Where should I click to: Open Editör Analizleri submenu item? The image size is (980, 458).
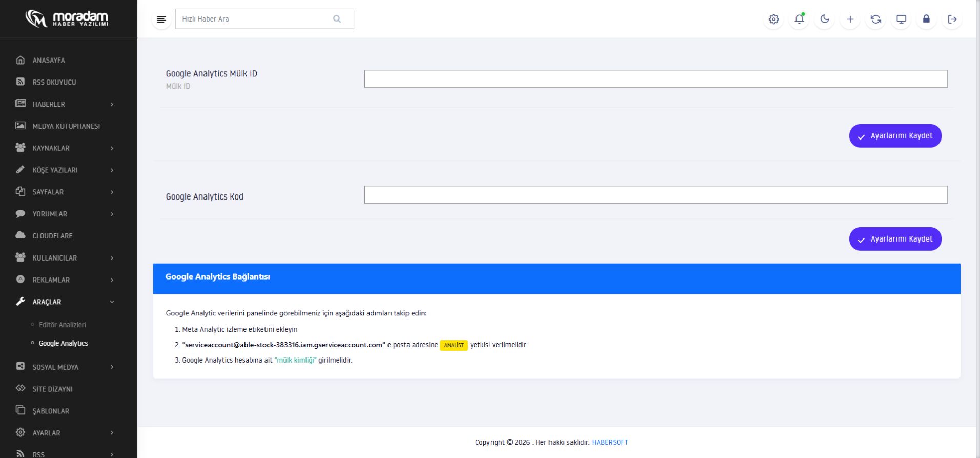(x=63, y=325)
